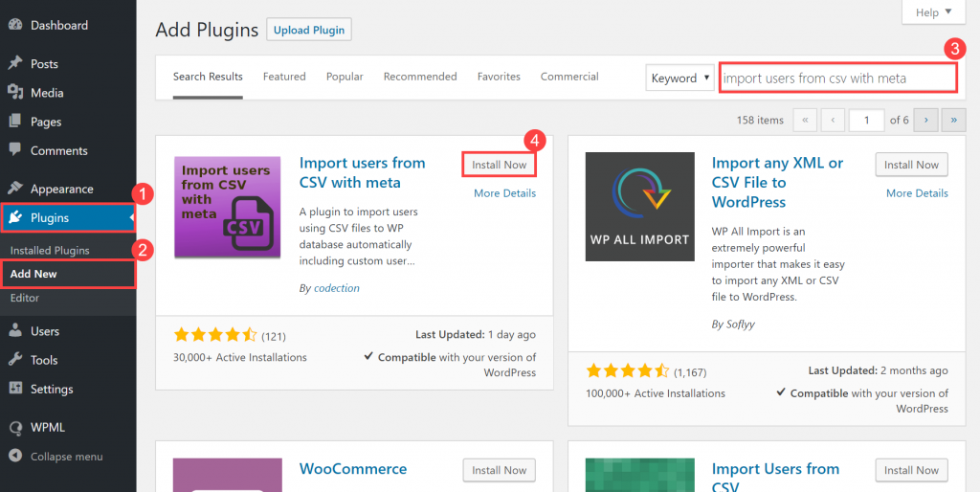
Task: Click the WPML icon in sidebar
Action: point(15,428)
